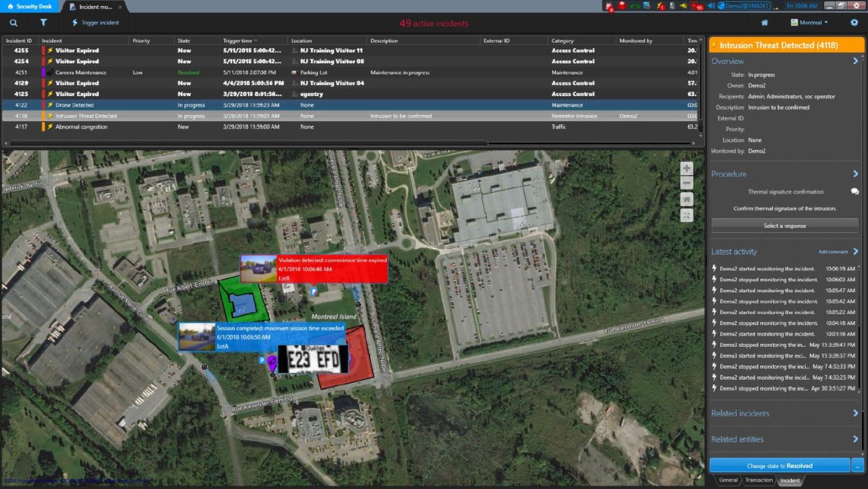The height and width of the screenshot is (489, 868).
Task: Switch to the Transaction tab
Action: coord(759,480)
